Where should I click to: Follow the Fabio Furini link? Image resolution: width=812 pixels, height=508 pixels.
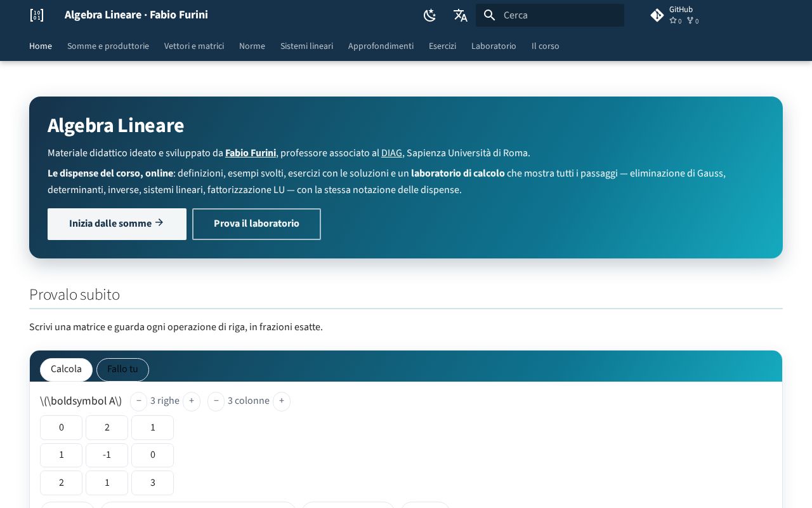click(251, 153)
